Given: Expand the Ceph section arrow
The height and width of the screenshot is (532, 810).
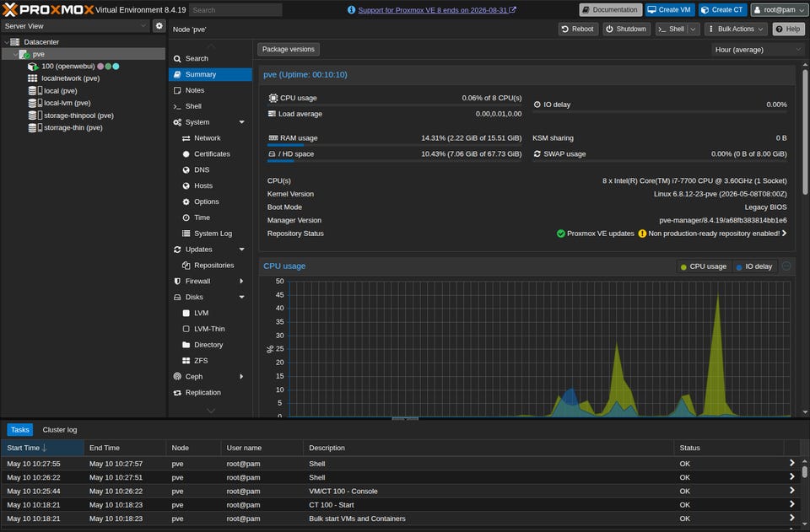Looking at the screenshot, I should [x=242, y=377].
